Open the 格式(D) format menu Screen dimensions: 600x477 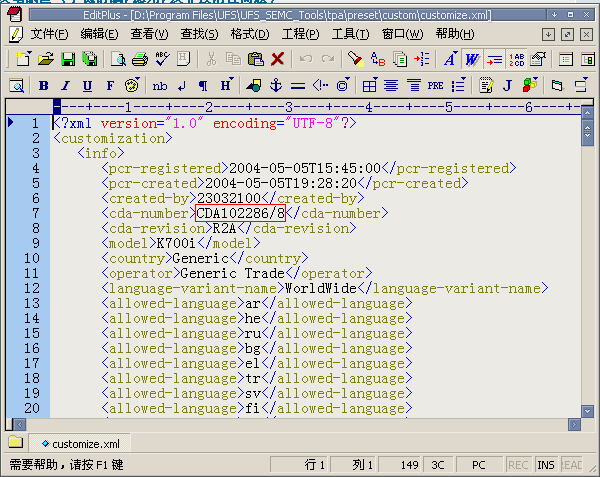(x=250, y=34)
